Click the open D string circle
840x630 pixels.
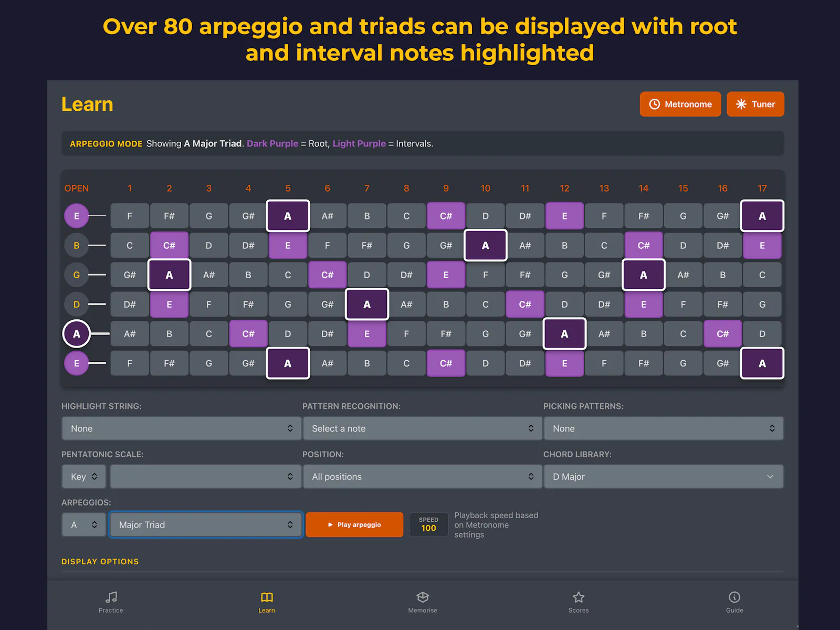tap(77, 304)
